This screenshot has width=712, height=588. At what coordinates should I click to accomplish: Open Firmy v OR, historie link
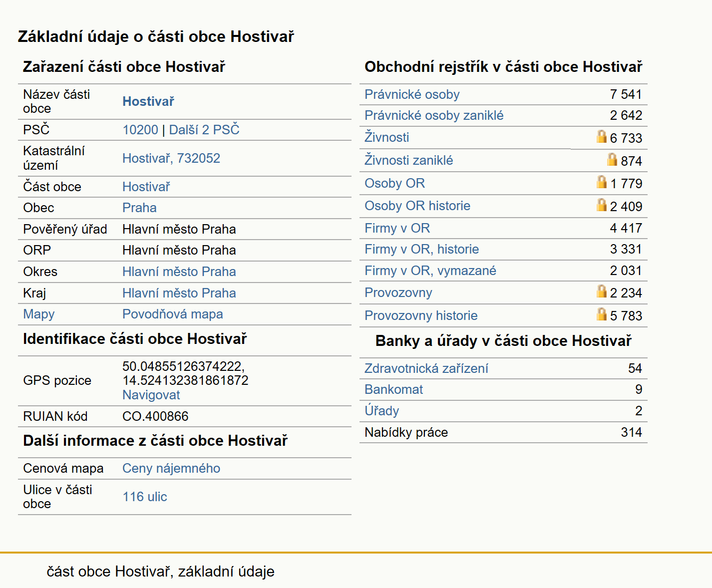[x=421, y=249]
